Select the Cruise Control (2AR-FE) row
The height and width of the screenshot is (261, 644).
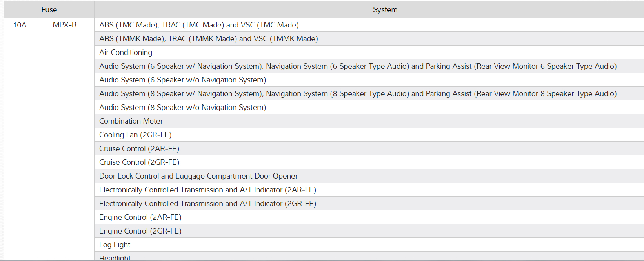point(139,148)
